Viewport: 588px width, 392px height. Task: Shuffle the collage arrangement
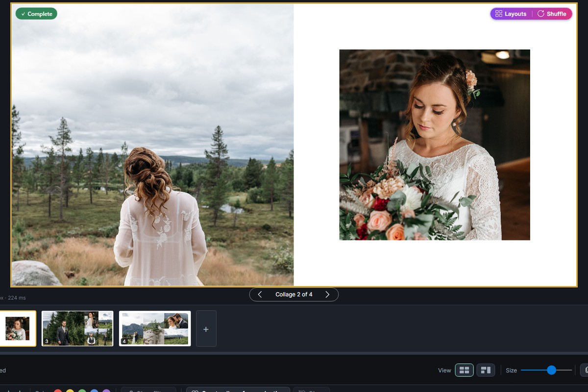click(552, 14)
